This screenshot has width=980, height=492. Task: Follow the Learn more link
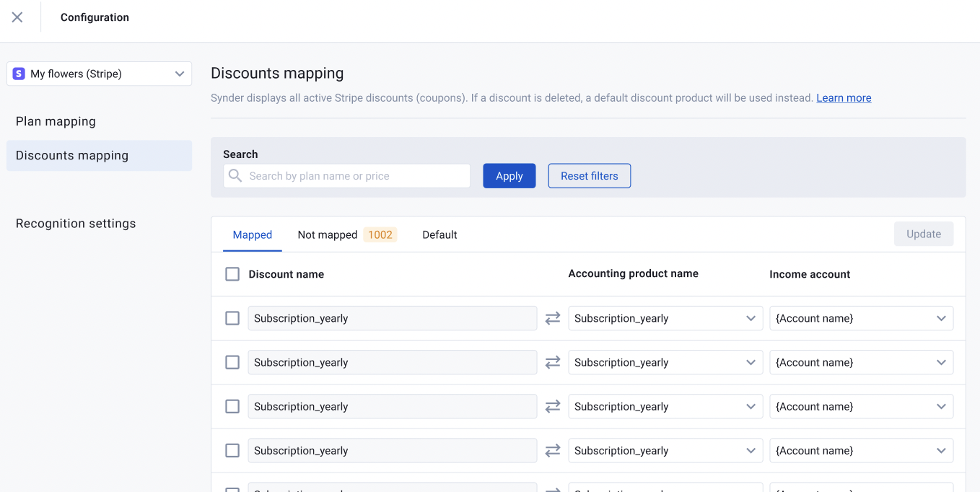coord(844,98)
